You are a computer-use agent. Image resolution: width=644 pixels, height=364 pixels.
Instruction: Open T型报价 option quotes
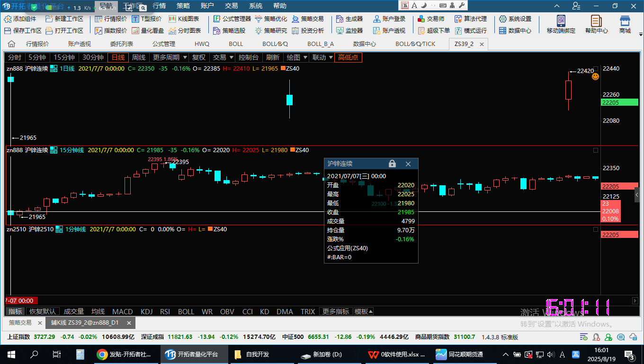coord(146,19)
